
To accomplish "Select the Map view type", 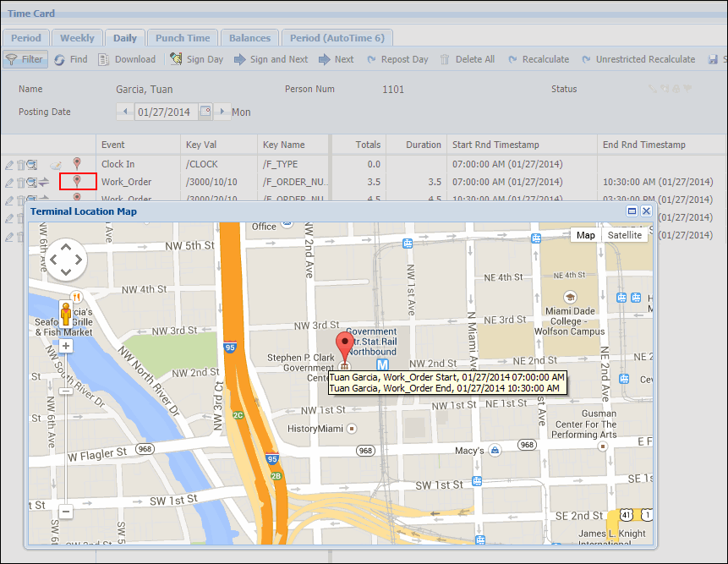I will (x=585, y=235).
